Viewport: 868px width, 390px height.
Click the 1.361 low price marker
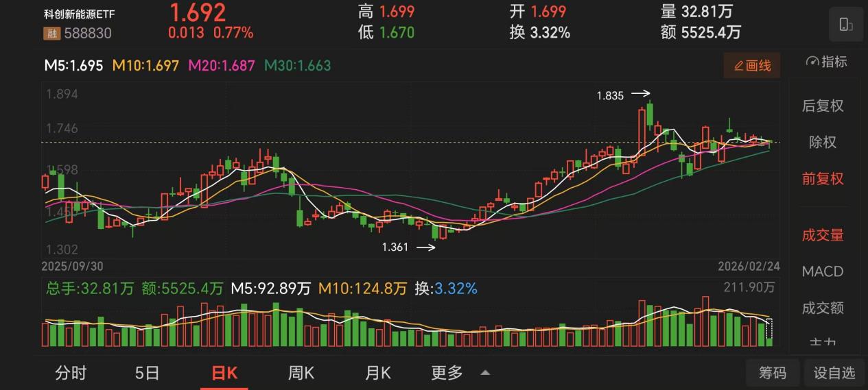click(x=395, y=247)
